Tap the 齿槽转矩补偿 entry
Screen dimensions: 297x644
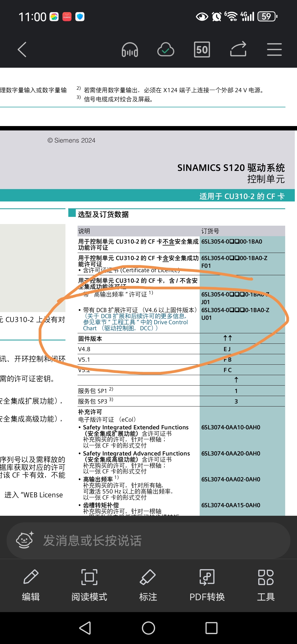[x=101, y=505]
